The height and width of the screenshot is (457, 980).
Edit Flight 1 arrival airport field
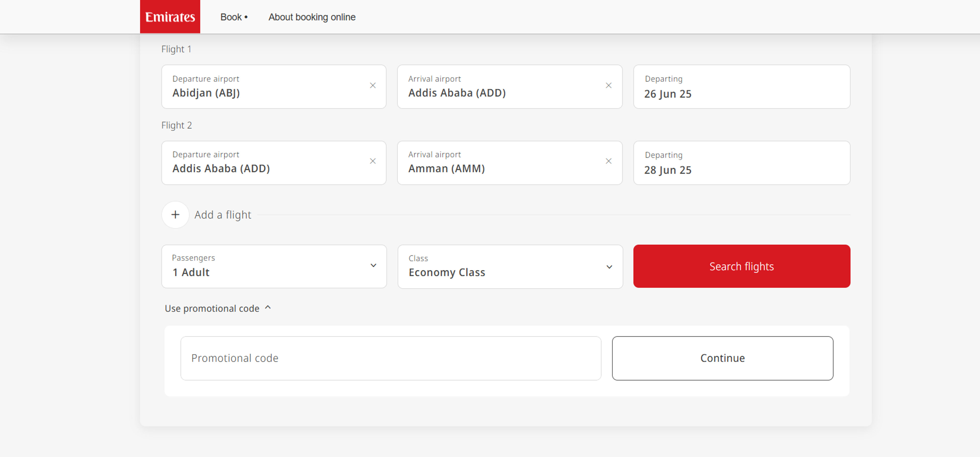tap(510, 87)
